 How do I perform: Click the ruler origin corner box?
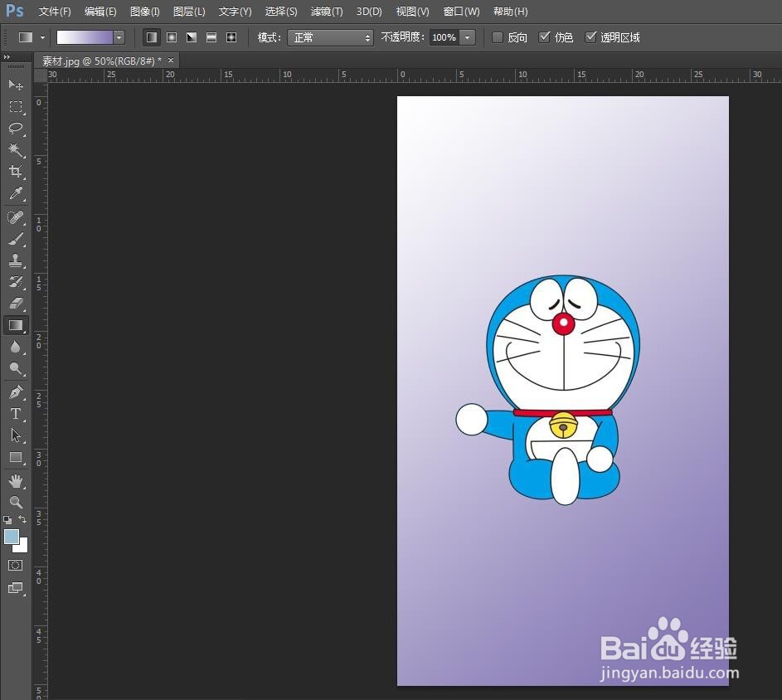coord(41,75)
